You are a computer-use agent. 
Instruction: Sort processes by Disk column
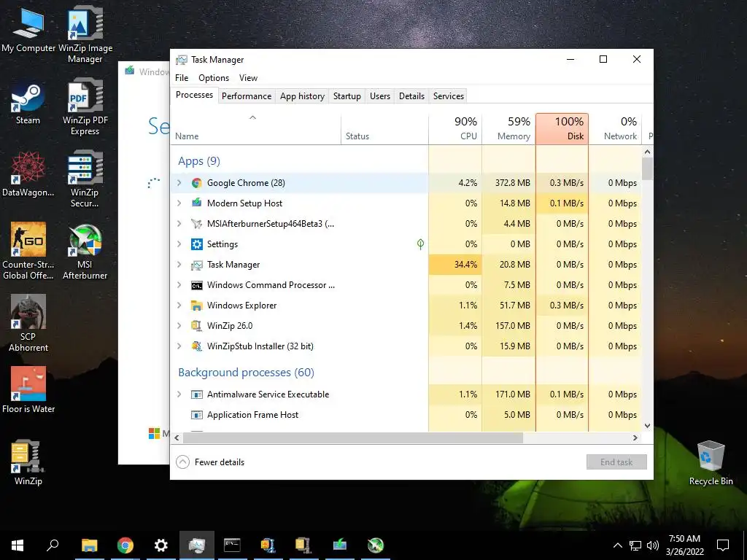point(562,129)
